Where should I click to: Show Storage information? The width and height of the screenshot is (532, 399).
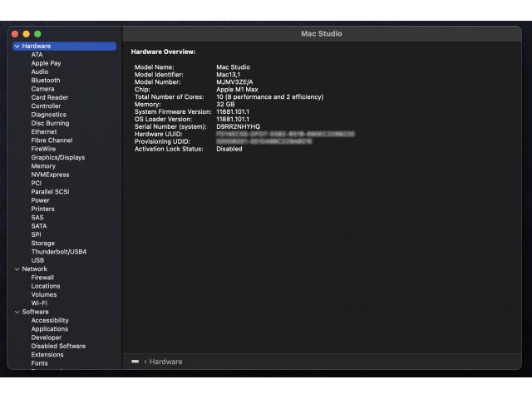[42, 244]
